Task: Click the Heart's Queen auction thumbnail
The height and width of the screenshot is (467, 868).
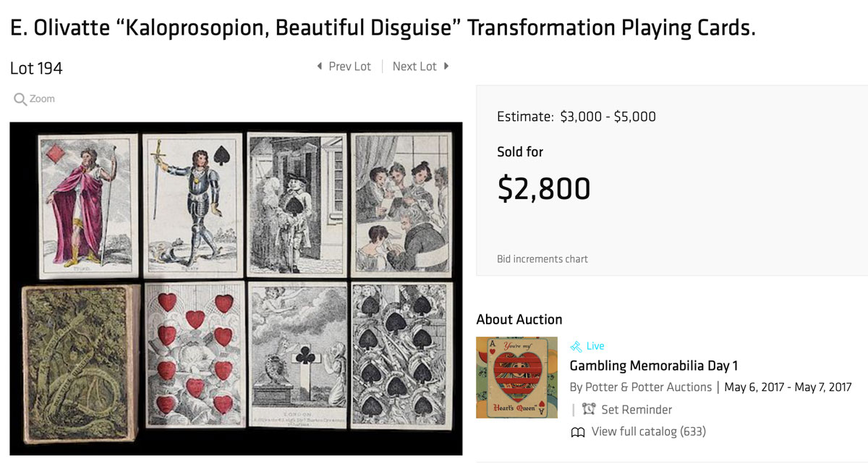Action: pos(516,377)
